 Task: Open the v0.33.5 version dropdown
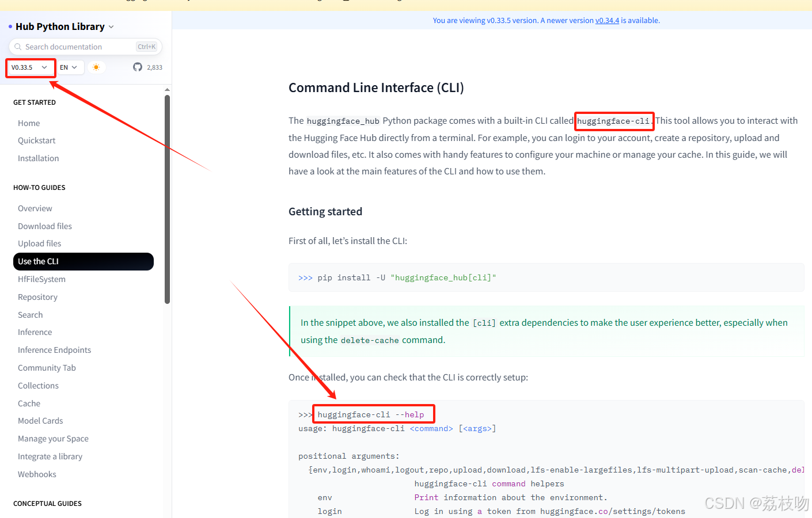click(30, 67)
